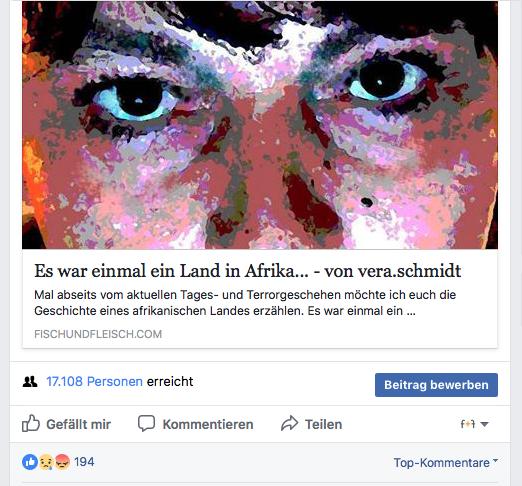Click the speech bubble Kommentieren icon
This screenshot has height=486, width=522.
coord(146,424)
